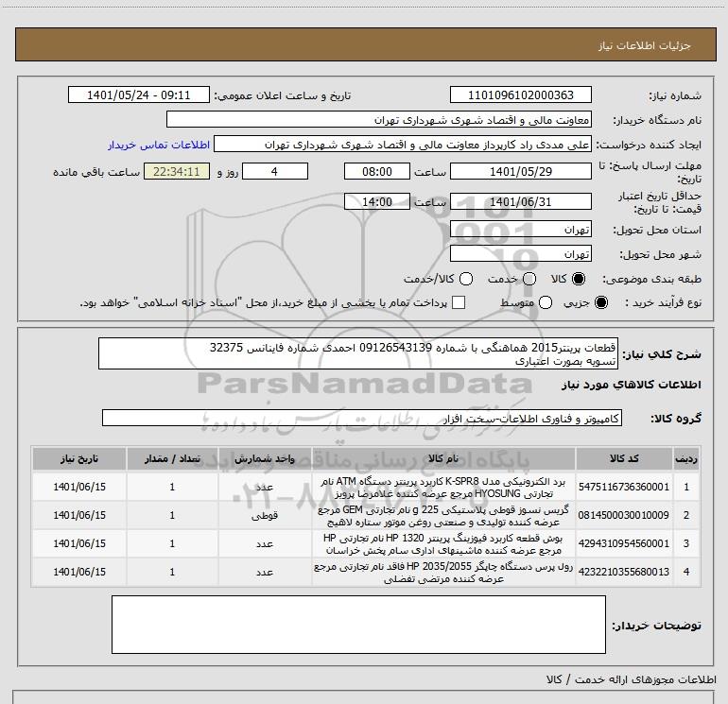Screen dimensions: 728x704
Task: Click the 'توضیحات خریدار' label
Action: point(656,626)
